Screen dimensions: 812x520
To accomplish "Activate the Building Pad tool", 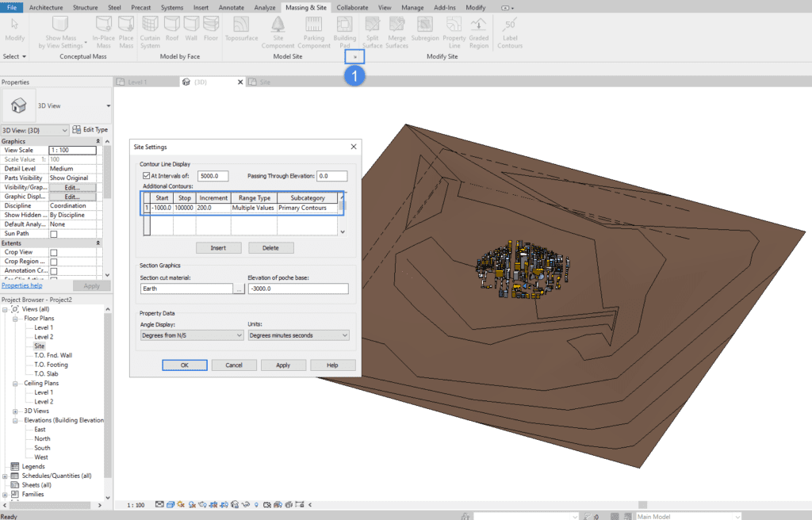I will pyautogui.click(x=344, y=30).
